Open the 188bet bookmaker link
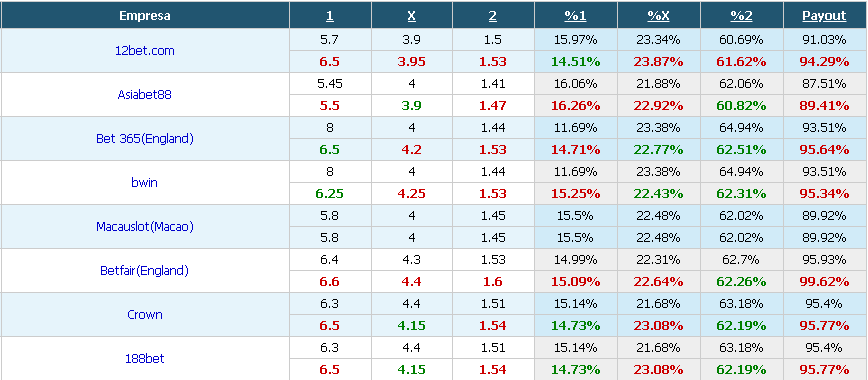The width and height of the screenshot is (868, 380). [145, 359]
